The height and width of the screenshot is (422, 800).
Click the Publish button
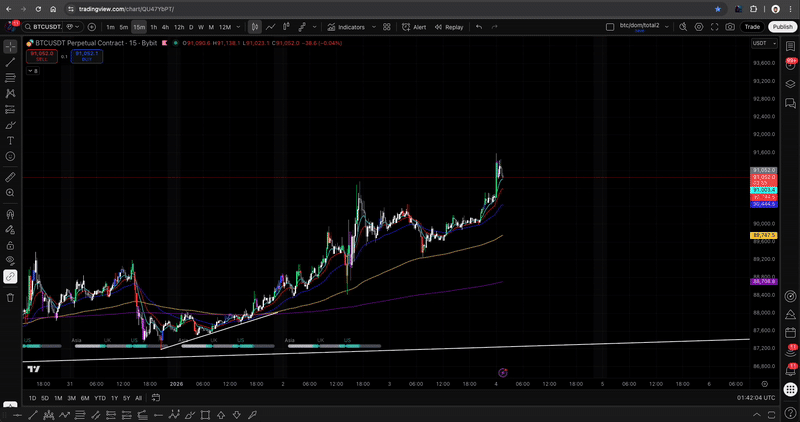point(782,27)
